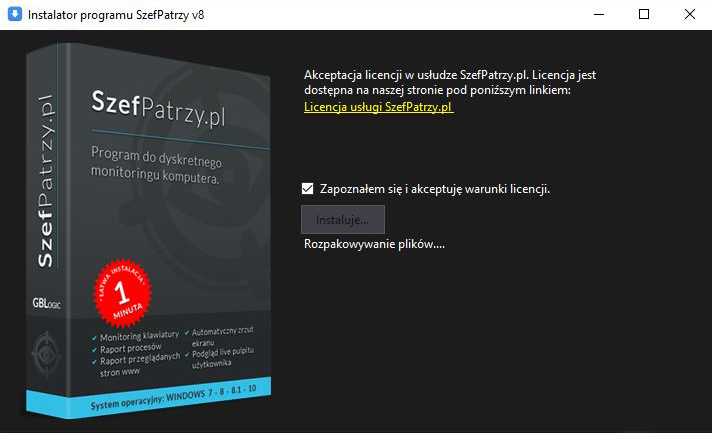712x433 pixels.
Task: Click the red 1 minuta badge
Action: (122, 293)
